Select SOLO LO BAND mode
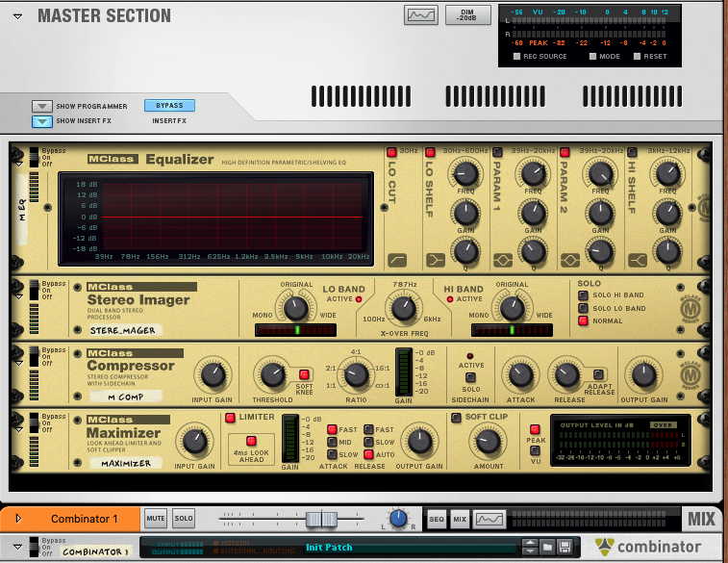 tap(583, 308)
